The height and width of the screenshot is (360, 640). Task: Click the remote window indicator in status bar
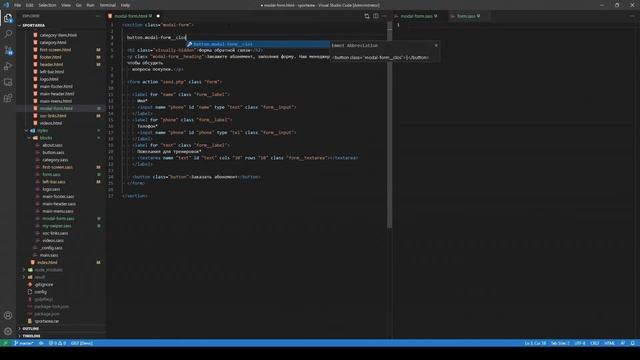(x=5, y=343)
